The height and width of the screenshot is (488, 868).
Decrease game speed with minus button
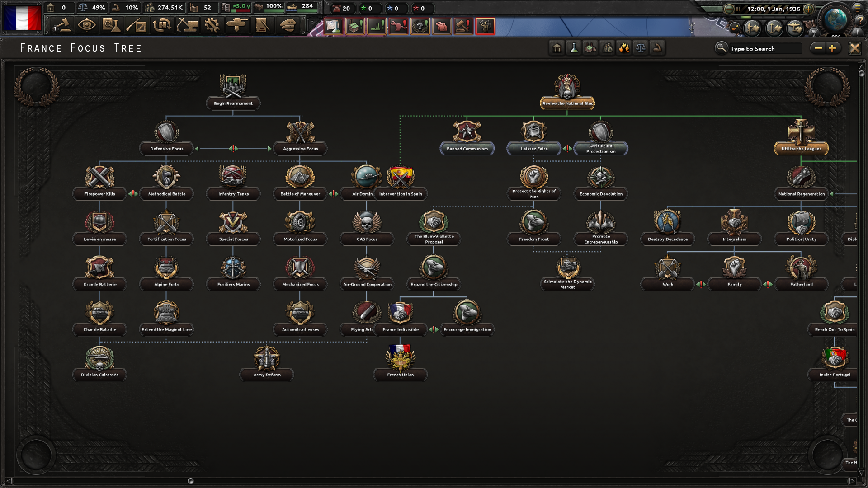(x=729, y=9)
